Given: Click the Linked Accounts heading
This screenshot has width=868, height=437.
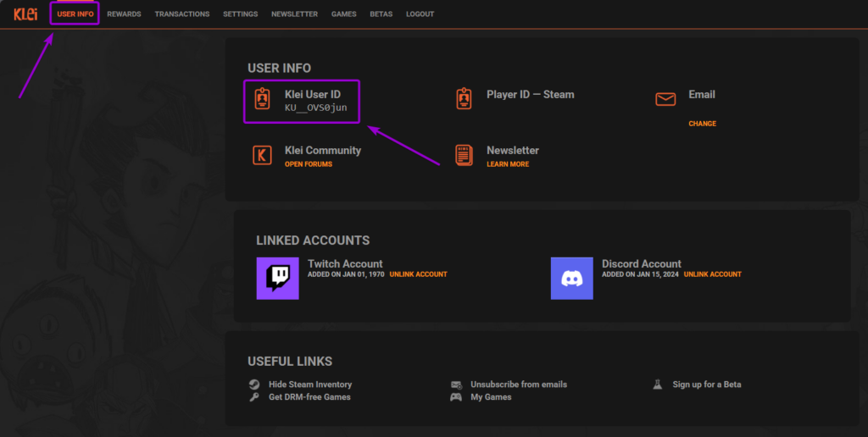Looking at the screenshot, I should pos(313,241).
